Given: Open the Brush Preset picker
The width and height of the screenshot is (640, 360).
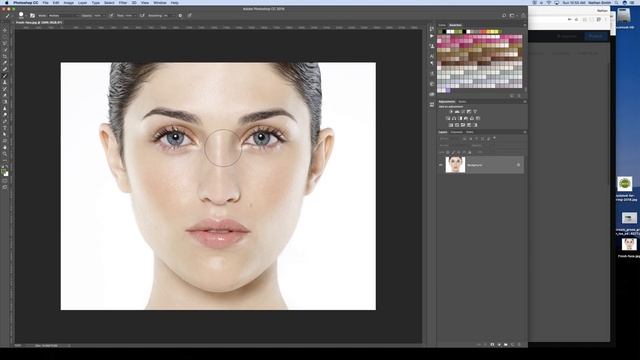Looking at the screenshot, I should 21,16.
